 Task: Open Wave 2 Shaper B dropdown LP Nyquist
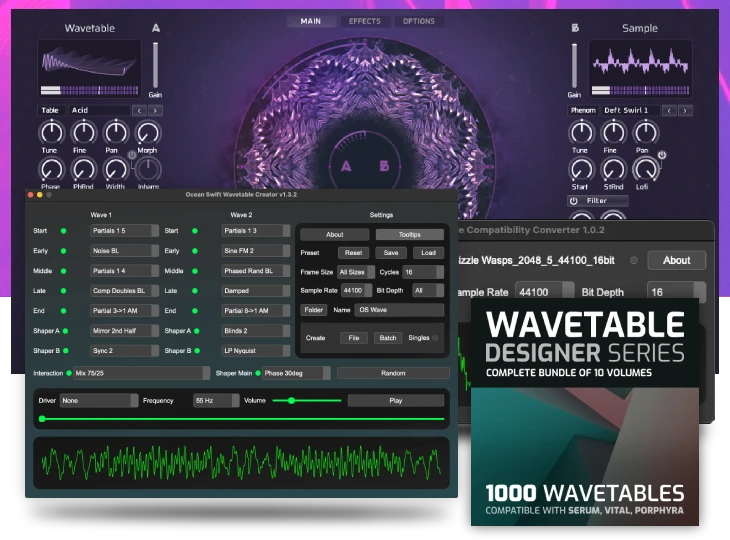(256, 351)
